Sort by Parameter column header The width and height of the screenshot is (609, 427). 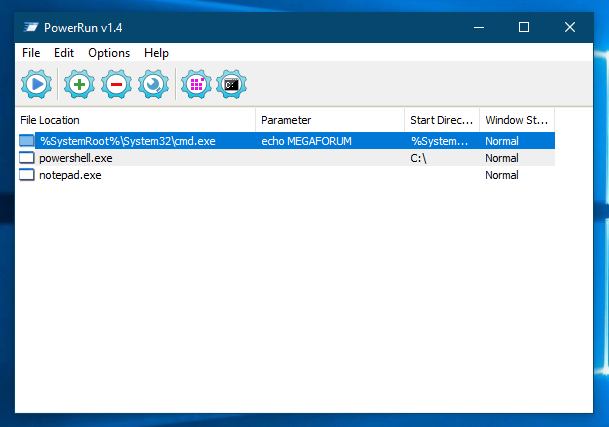[330, 120]
